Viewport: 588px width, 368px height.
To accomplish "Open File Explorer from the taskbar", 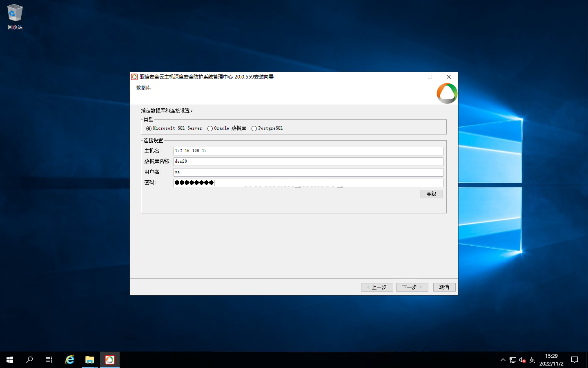I will pyautogui.click(x=90, y=360).
